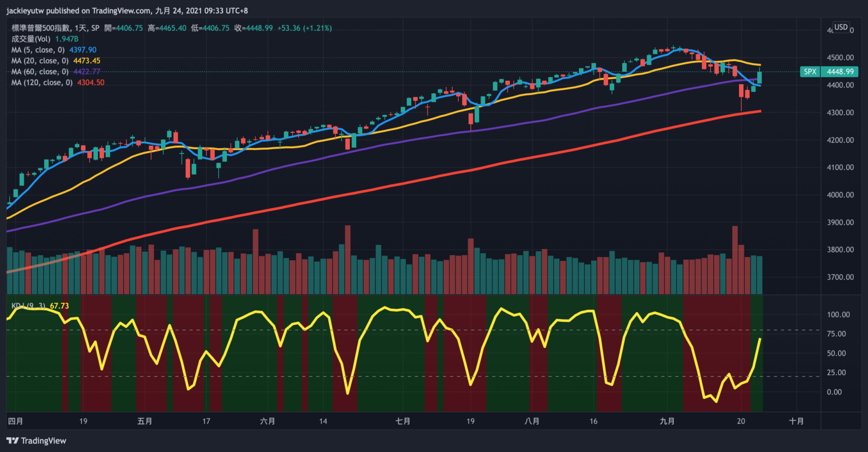Open the USD currency selector badge
The height and width of the screenshot is (452, 868).
[x=841, y=27]
